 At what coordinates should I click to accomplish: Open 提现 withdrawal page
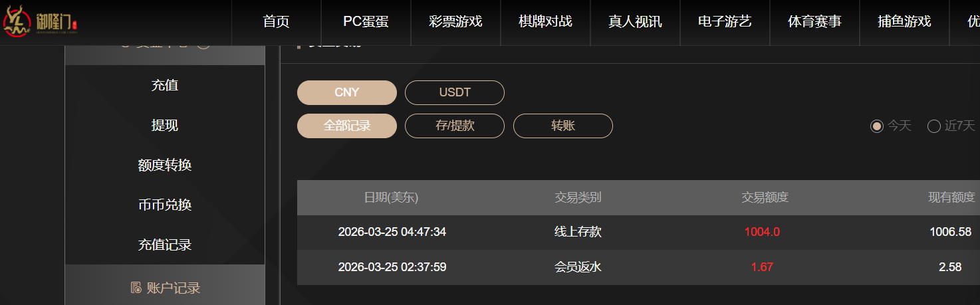tap(165, 125)
